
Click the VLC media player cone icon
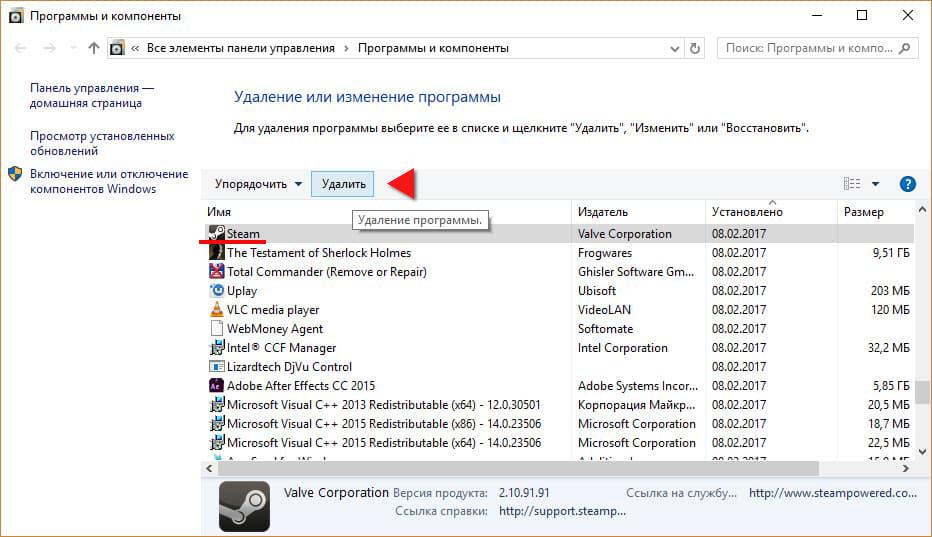click(216, 309)
